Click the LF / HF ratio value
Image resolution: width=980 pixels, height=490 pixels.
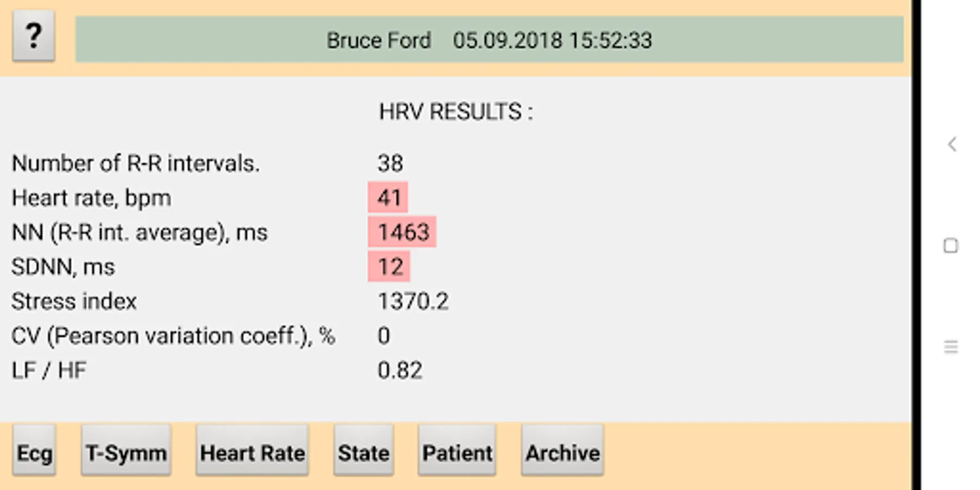(x=400, y=370)
